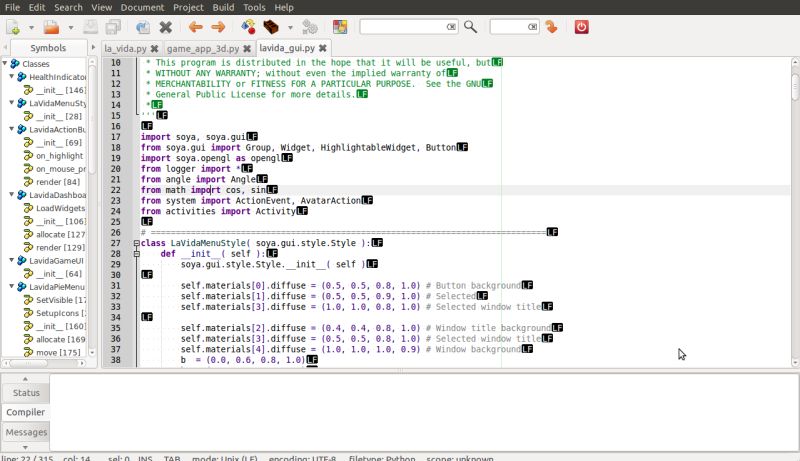Show next sidebar tab with the right arrow
This screenshot has width=800, height=461.
pyautogui.click(x=93, y=48)
